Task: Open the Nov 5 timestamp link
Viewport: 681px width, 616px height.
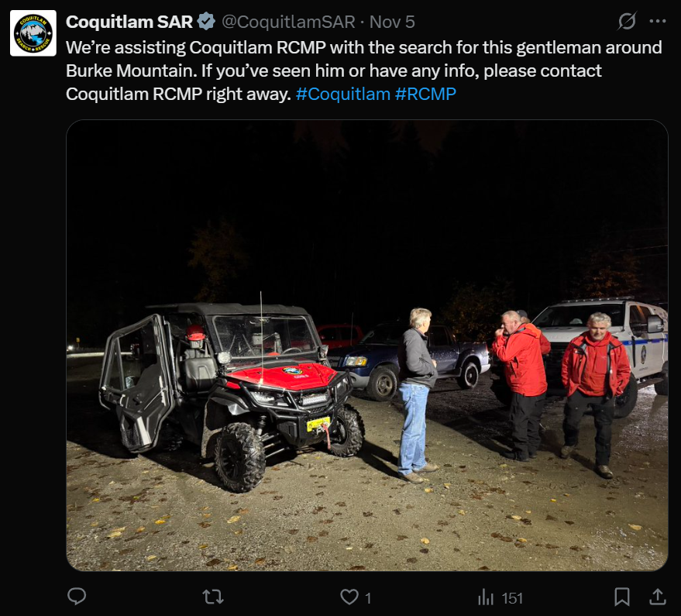Action: (x=392, y=22)
